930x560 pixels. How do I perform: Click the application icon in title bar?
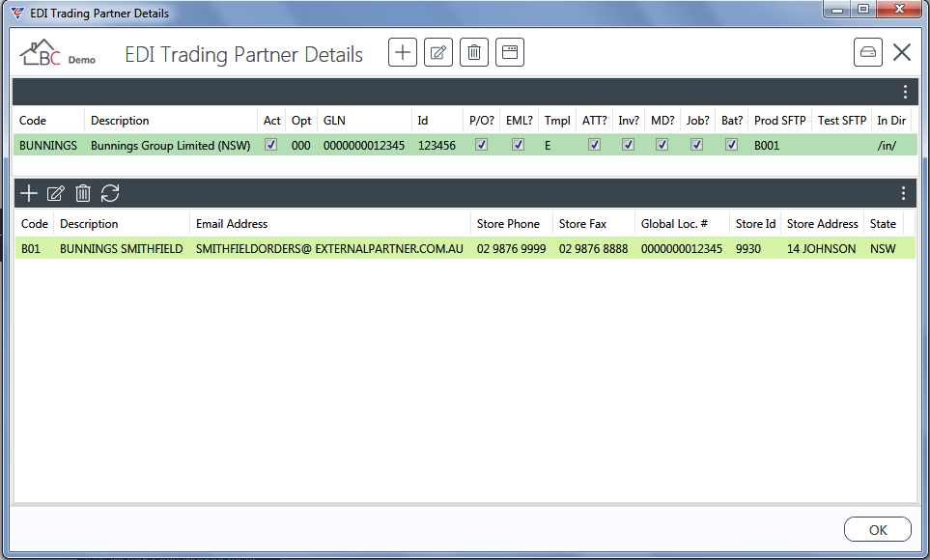click(x=17, y=14)
